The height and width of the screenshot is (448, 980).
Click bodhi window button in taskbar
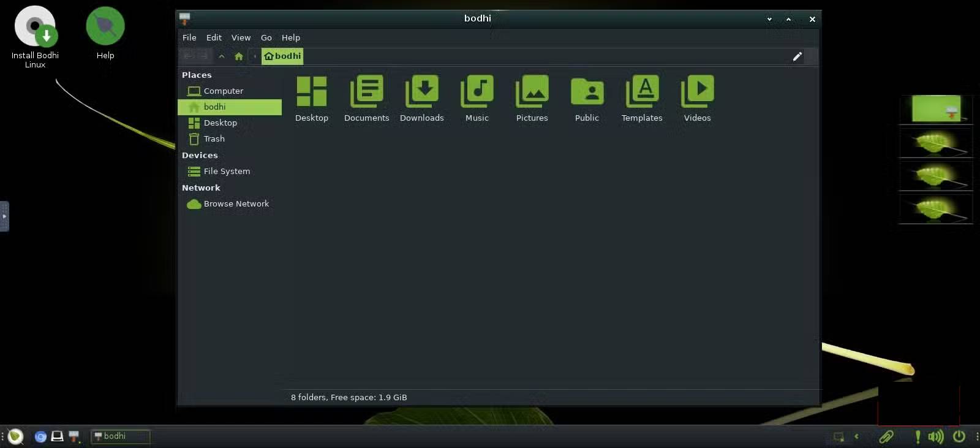pyautogui.click(x=120, y=436)
